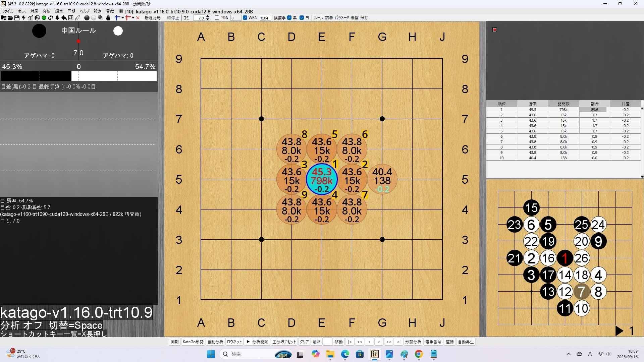Open the 分析 menu
Screen dimensions: 644x362
pyautogui.click(x=46, y=11)
